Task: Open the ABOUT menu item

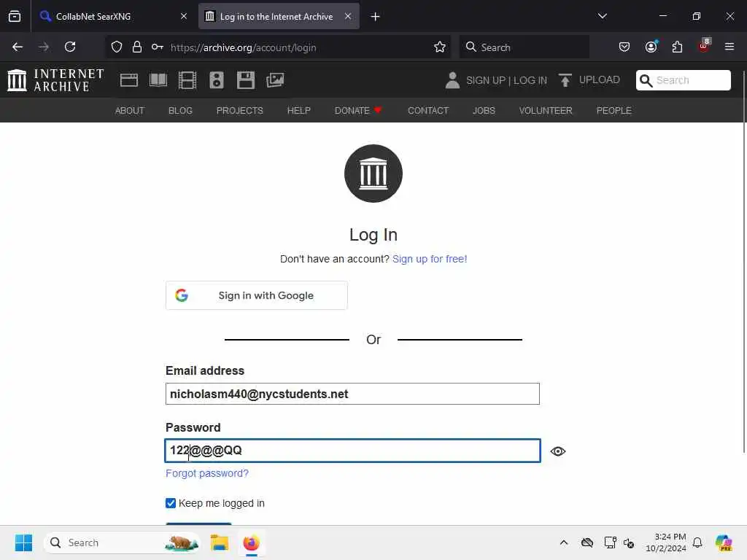Action: click(130, 111)
